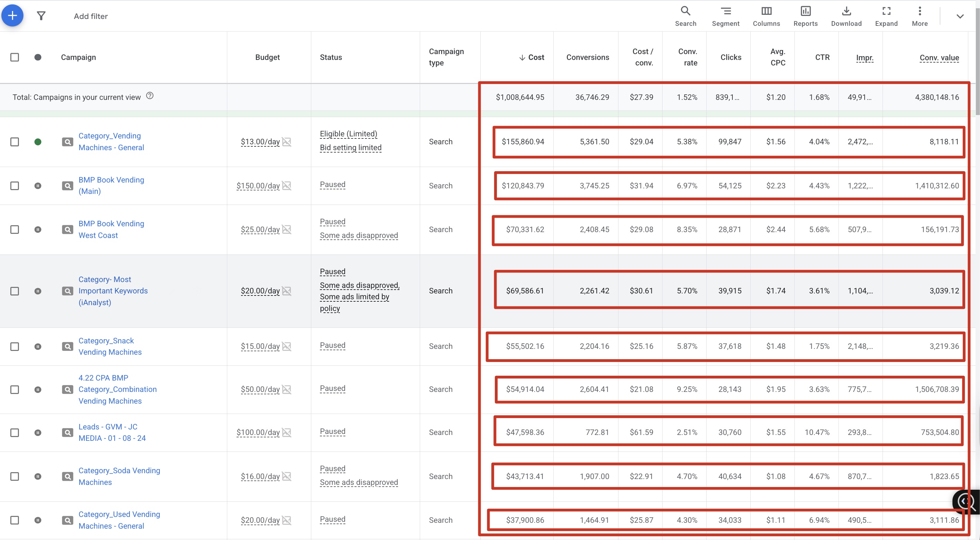Open the Search tool in toolbar
Image resolution: width=980 pixels, height=540 pixels.
tap(686, 16)
